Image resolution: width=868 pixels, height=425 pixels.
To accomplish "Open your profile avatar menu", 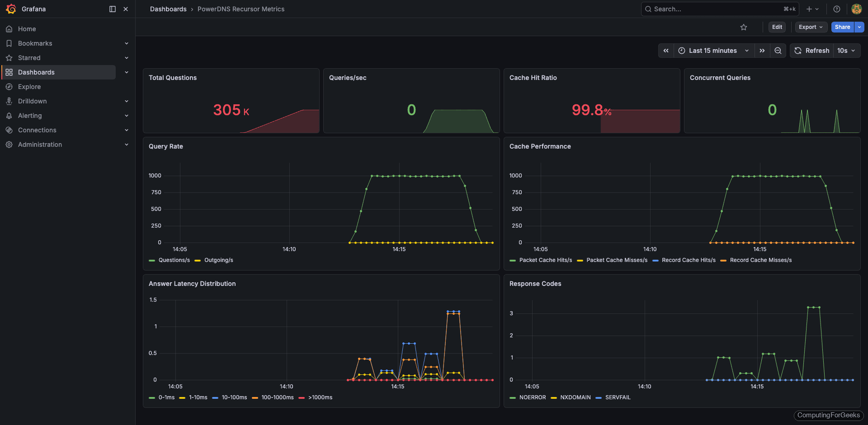I will coord(857,9).
